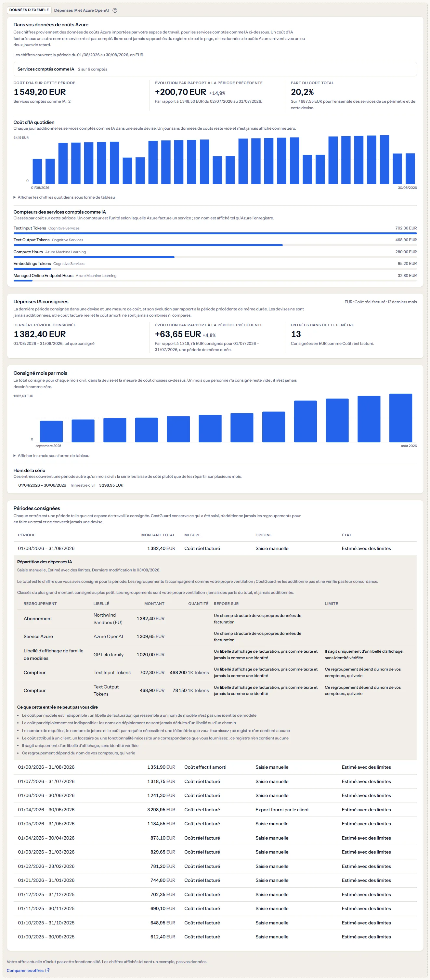
Task: Click the 32,80 EUR Managed Online Endpoint value
Action: [407, 275]
